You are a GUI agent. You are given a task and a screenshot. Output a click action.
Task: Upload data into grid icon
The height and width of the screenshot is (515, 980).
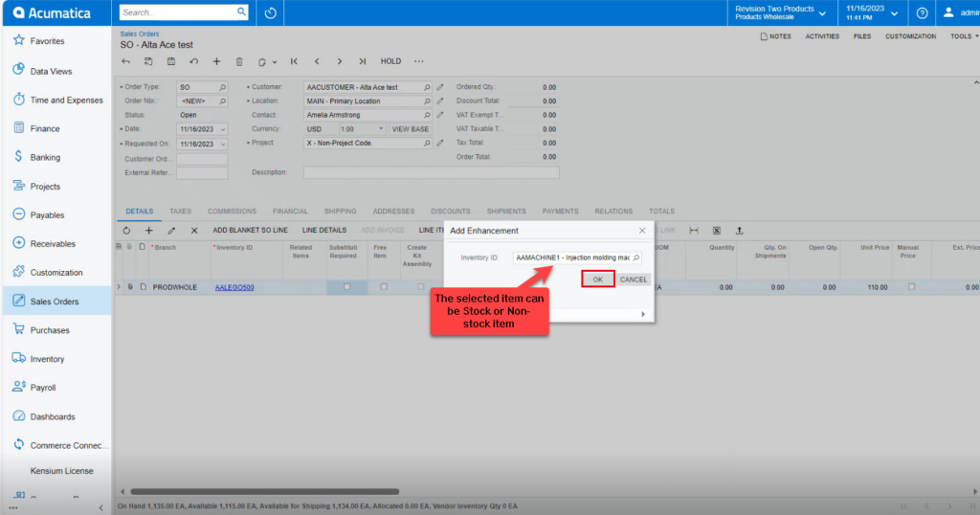click(740, 231)
